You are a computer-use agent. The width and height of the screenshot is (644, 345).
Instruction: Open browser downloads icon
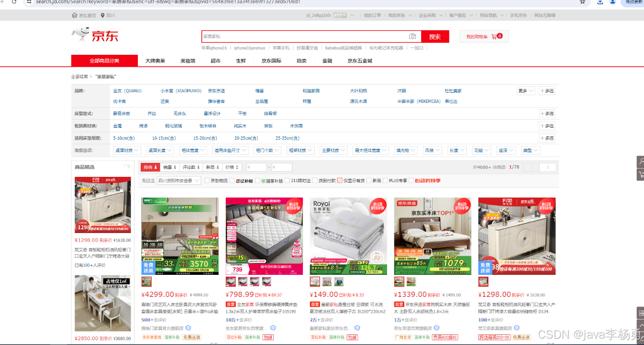(x=600, y=2)
